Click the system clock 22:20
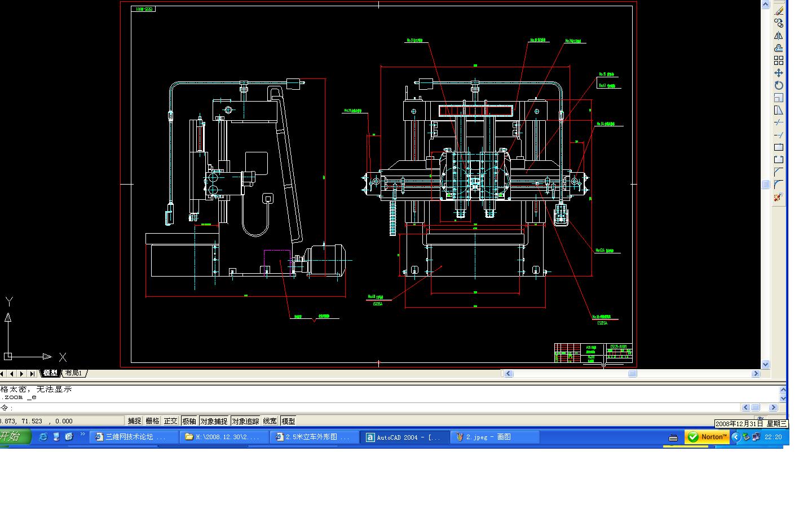Screen dimensions: 812x508 [773, 437]
